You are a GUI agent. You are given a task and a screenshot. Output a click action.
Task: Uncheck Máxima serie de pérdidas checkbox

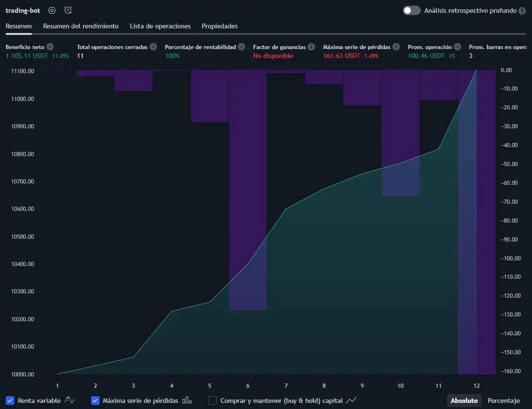[95, 401]
